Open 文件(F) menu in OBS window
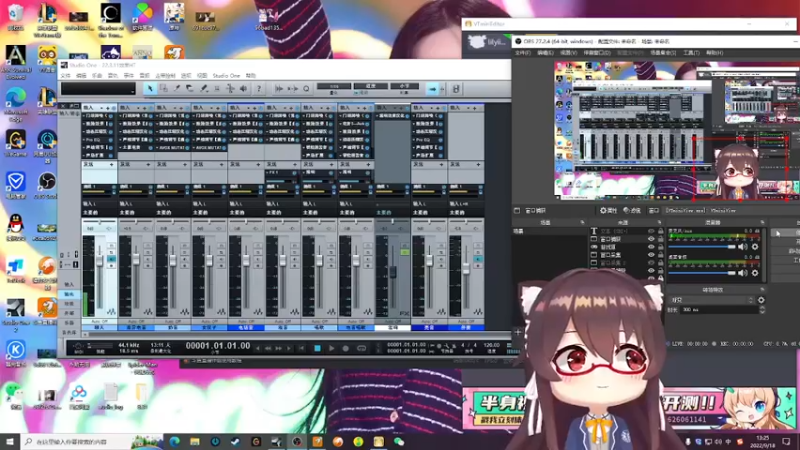 click(522, 53)
